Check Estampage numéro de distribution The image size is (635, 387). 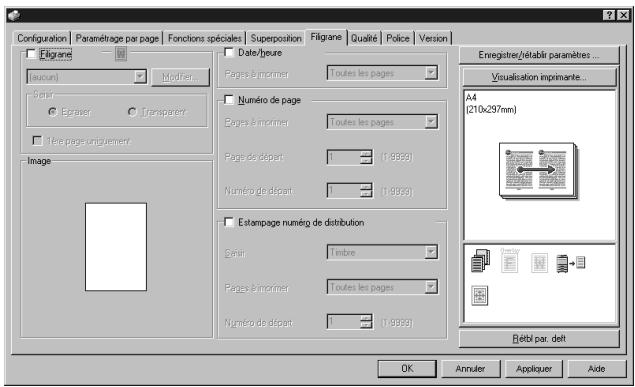coord(229,222)
